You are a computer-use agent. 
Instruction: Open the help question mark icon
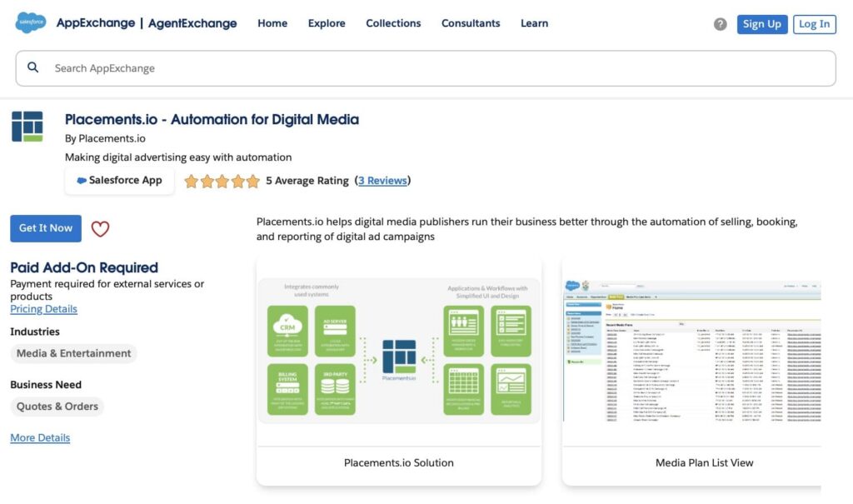coord(721,24)
